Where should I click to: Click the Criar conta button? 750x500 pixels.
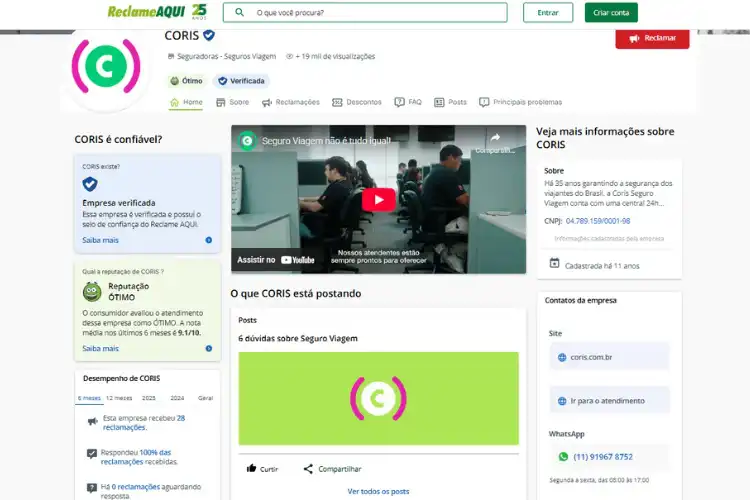click(x=611, y=12)
